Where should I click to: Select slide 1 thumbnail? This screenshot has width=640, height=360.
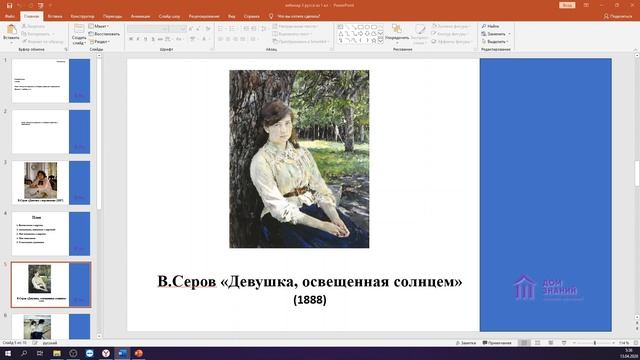coord(51,81)
